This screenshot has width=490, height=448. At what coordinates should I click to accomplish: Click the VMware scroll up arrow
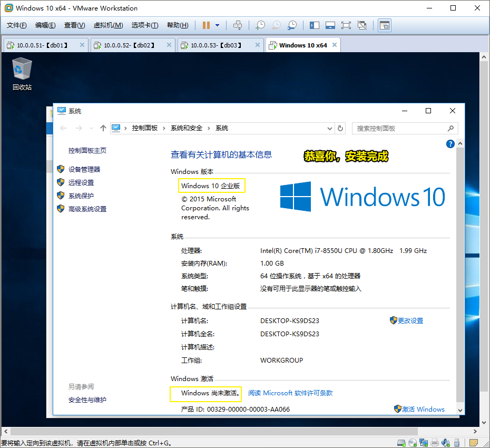(484, 57)
